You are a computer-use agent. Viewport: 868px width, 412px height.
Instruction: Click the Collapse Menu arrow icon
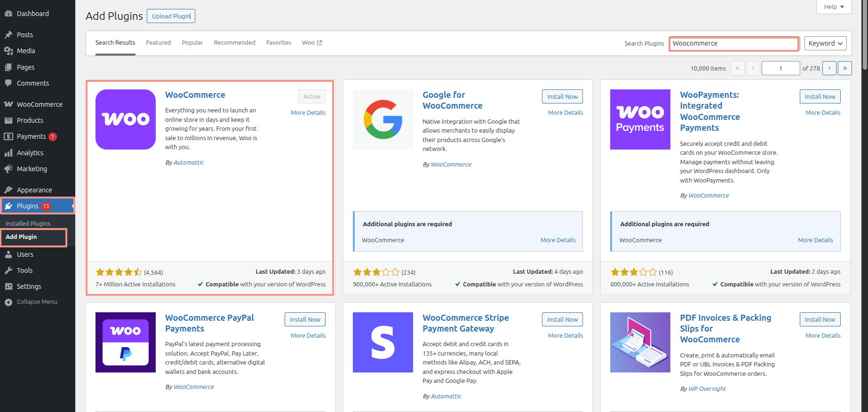point(8,302)
